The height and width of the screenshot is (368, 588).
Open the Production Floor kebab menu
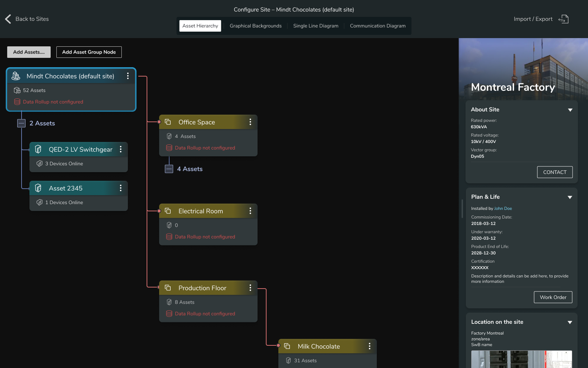(x=250, y=288)
